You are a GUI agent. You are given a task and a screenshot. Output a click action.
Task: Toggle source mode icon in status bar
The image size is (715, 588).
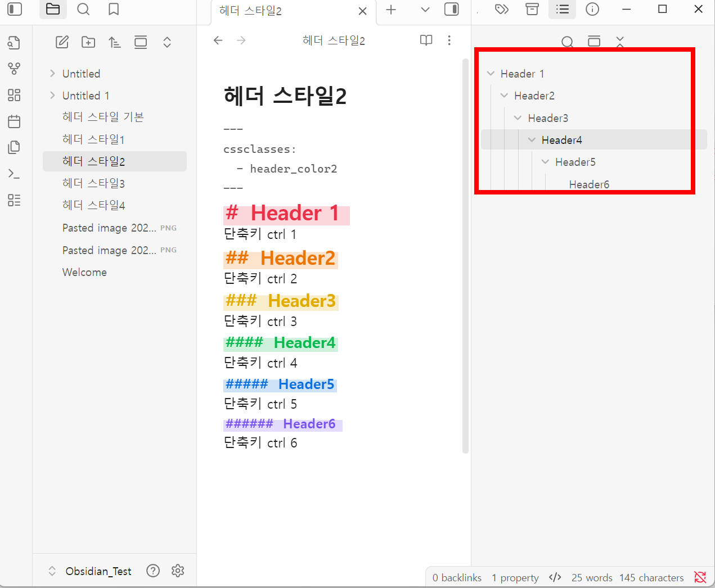(555, 577)
